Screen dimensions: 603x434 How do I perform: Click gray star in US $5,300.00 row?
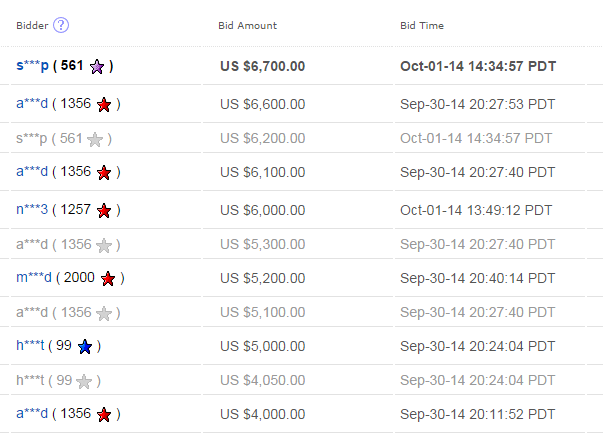104,245
